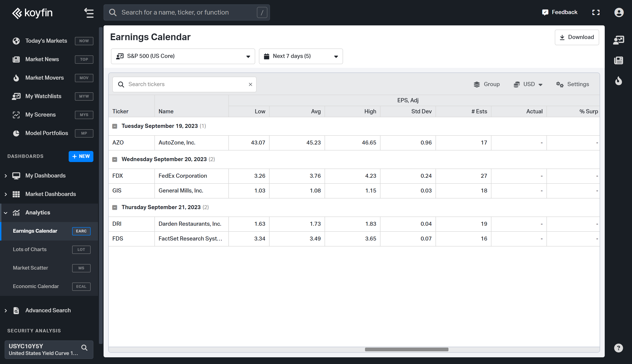This screenshot has height=364, width=632.
Task: Open help via the question mark icon
Action: 619,348
